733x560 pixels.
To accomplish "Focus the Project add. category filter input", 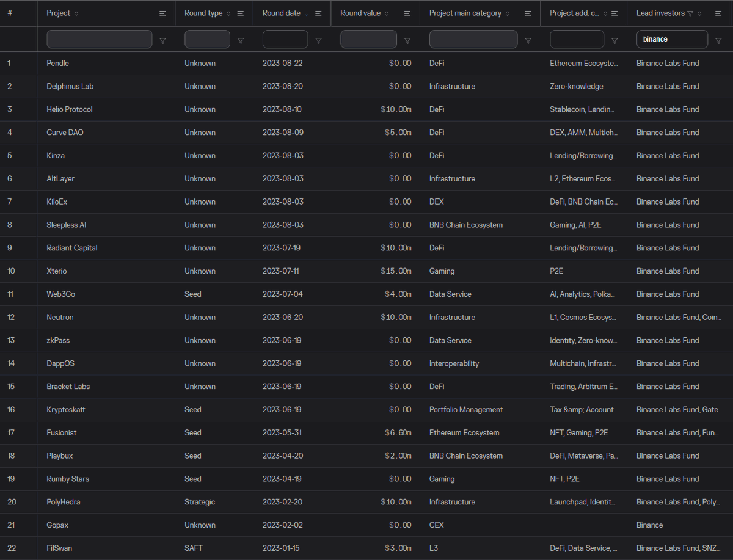I will [x=577, y=39].
